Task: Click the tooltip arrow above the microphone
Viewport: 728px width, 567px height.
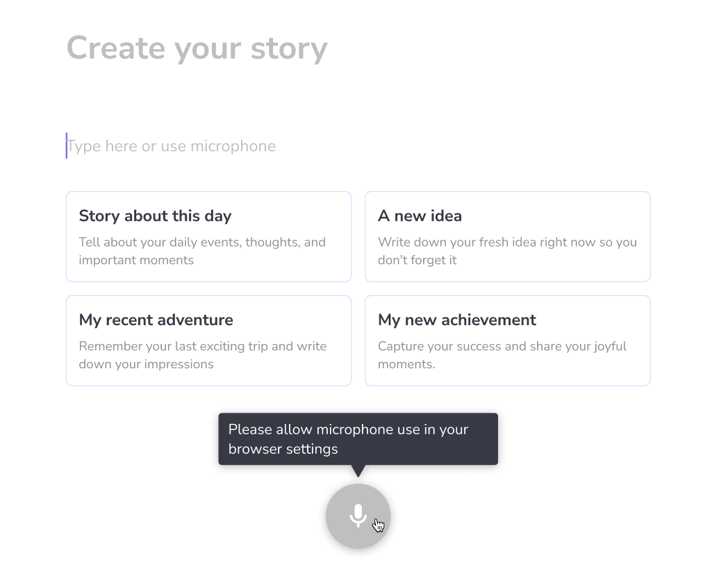Action: 358,470
